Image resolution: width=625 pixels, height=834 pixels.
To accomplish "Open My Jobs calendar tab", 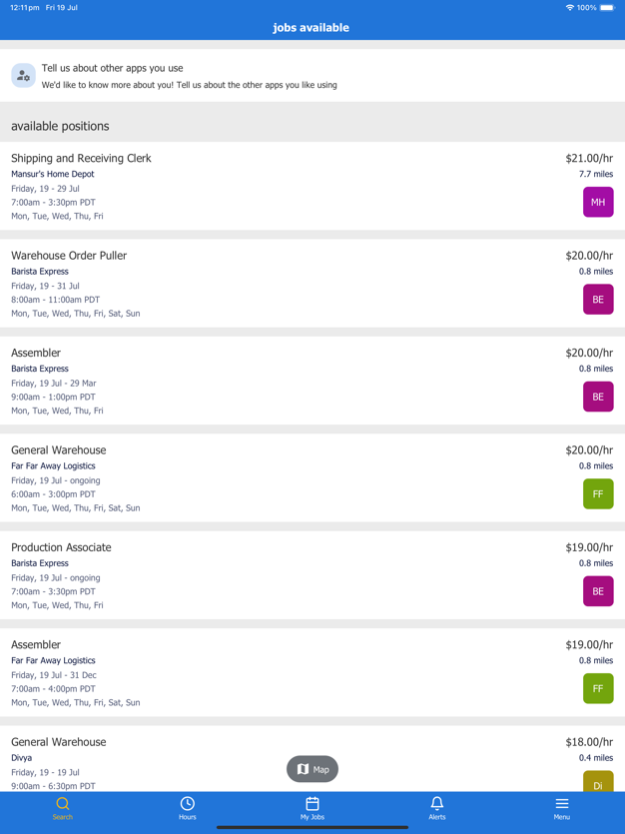I will [312, 804].
